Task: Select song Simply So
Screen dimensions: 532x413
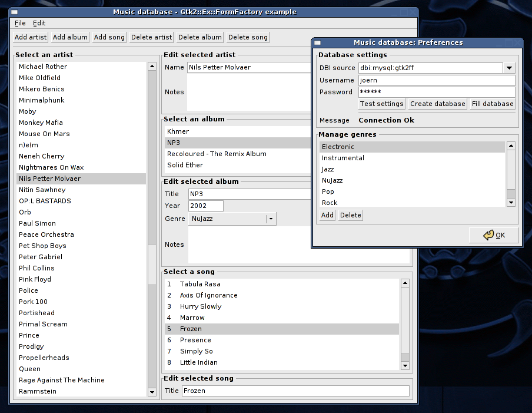Action: point(282,351)
